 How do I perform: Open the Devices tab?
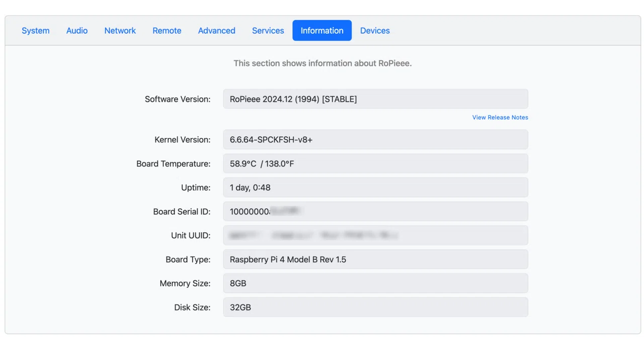click(375, 31)
